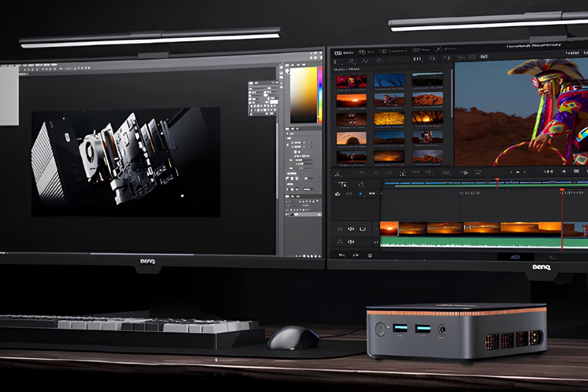588x392 pixels.
Task: Click the rainbow hue slider strip in photo editor
Action: click(x=320, y=95)
